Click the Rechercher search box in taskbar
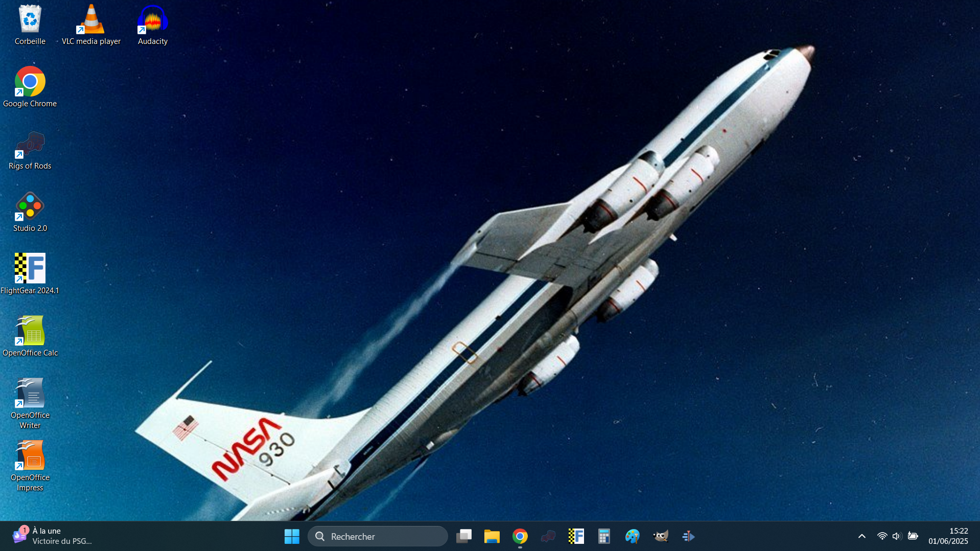 point(378,536)
